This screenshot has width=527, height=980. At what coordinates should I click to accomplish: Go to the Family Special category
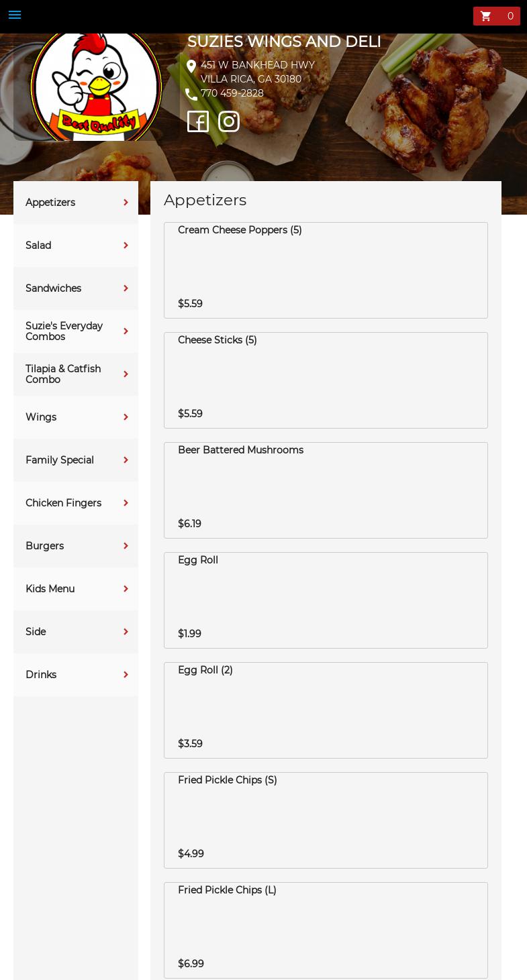pos(60,460)
